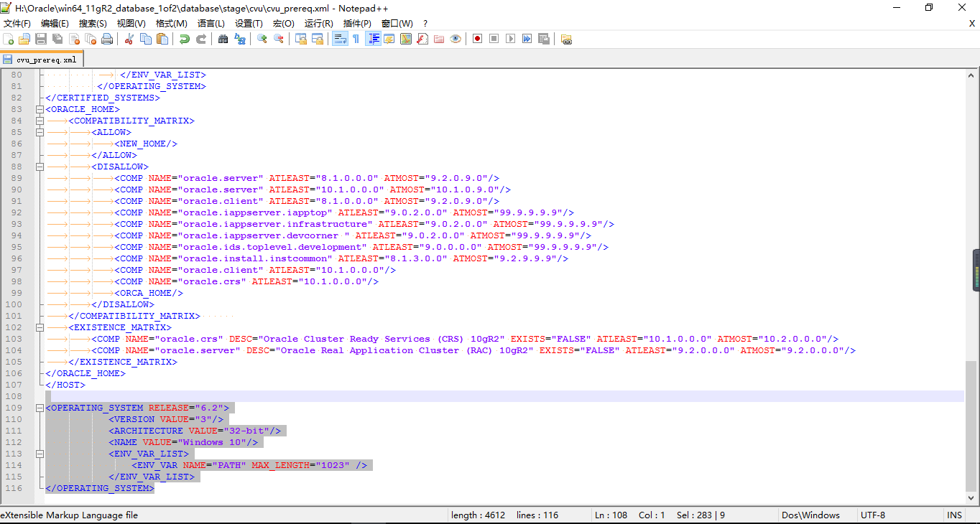The image size is (980, 524).
Task: Close current document via toolbar icon
Action: point(74,39)
